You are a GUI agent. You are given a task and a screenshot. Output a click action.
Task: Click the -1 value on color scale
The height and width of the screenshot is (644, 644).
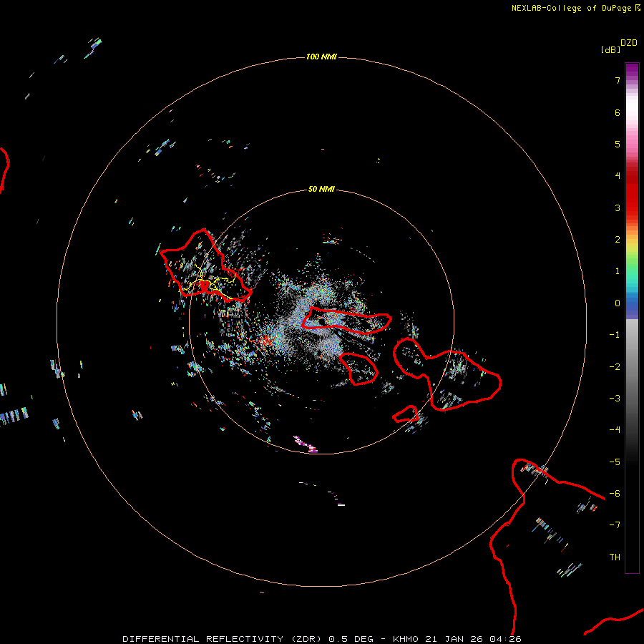(x=615, y=335)
